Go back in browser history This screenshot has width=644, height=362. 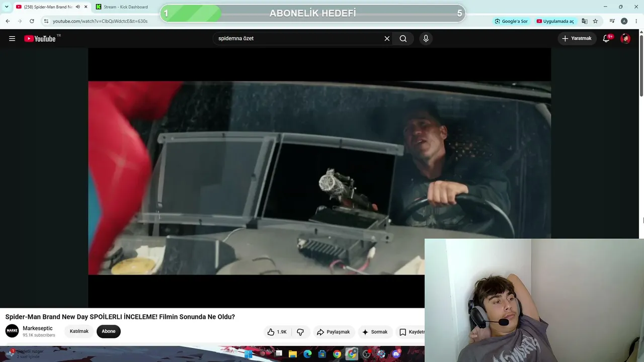(x=8, y=21)
